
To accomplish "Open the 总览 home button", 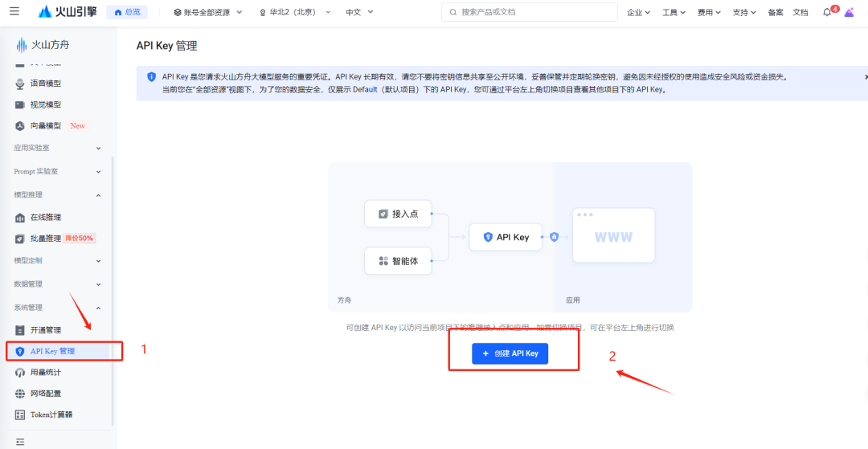I will (x=127, y=12).
